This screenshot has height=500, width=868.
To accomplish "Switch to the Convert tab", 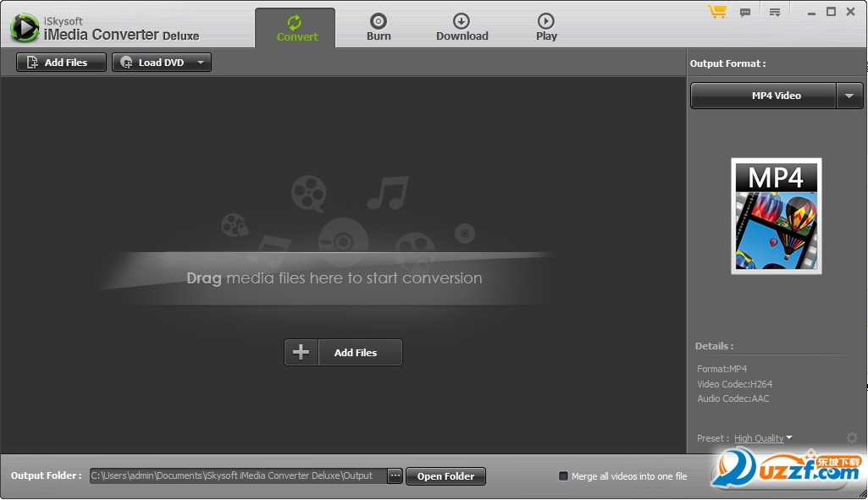I will (295, 28).
